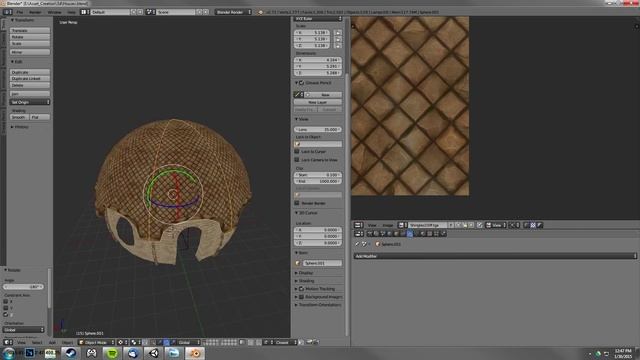Click the Smooth shading button
This screenshot has height=360, width=640.
point(20,117)
